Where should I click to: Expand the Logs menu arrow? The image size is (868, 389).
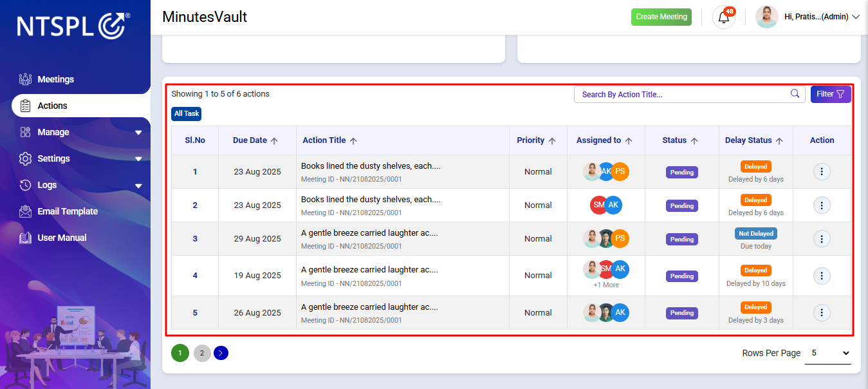pyautogui.click(x=138, y=185)
